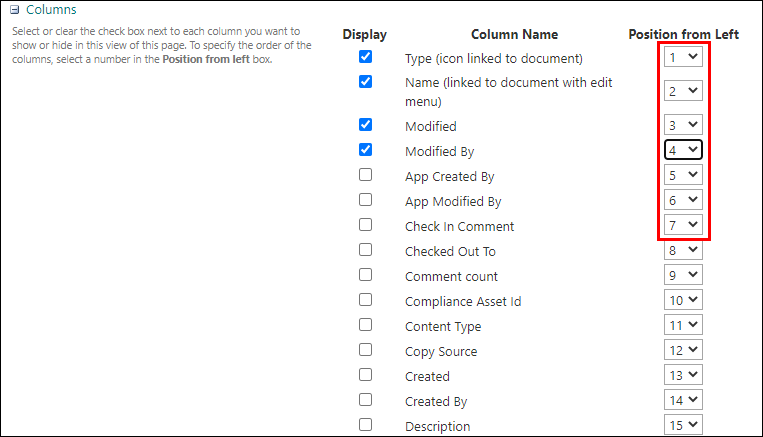Open position dropdown showing 3 for Modified
The width and height of the screenshot is (763, 437).
[x=684, y=125]
